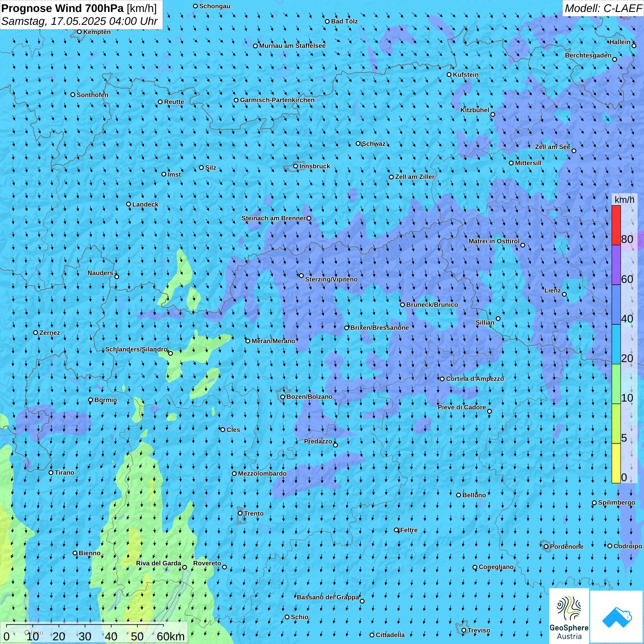The image size is (644, 644).
Task: Click the Kempten city marker
Action: 79,32
